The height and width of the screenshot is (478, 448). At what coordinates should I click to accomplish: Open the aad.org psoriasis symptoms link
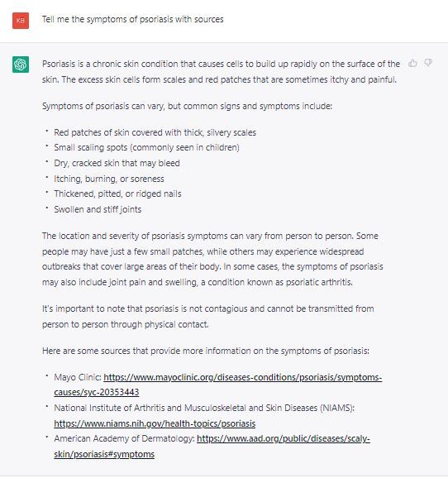click(212, 447)
